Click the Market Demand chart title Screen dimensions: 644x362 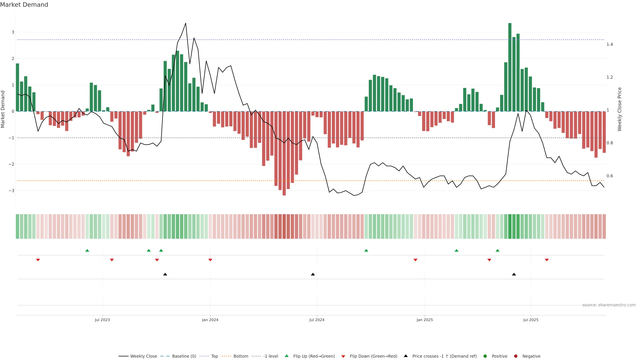click(x=24, y=5)
